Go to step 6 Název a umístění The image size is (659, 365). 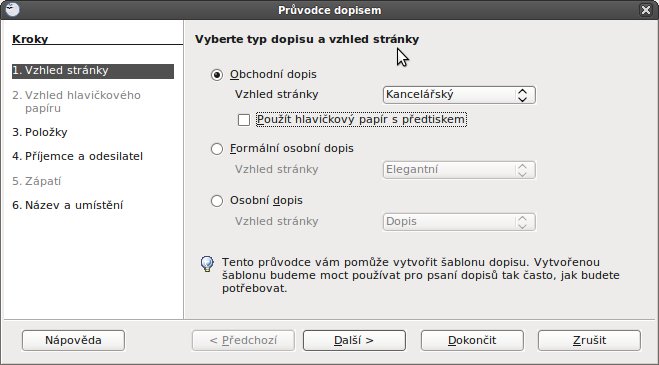(x=68, y=205)
